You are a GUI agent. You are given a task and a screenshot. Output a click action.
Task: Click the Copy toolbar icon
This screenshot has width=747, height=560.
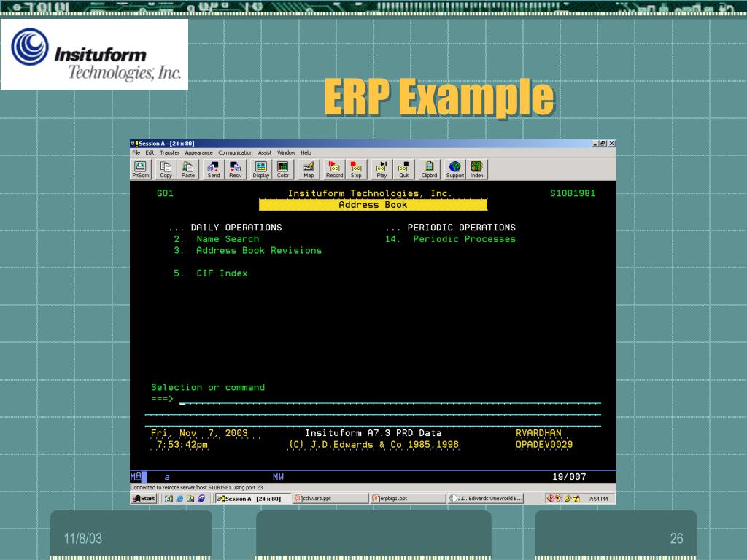[x=166, y=169]
